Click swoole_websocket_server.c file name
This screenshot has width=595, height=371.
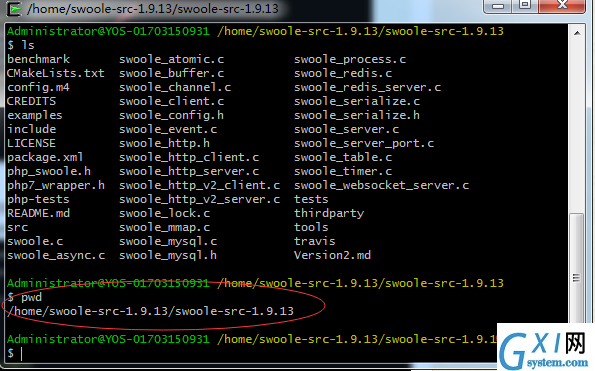[381, 185]
